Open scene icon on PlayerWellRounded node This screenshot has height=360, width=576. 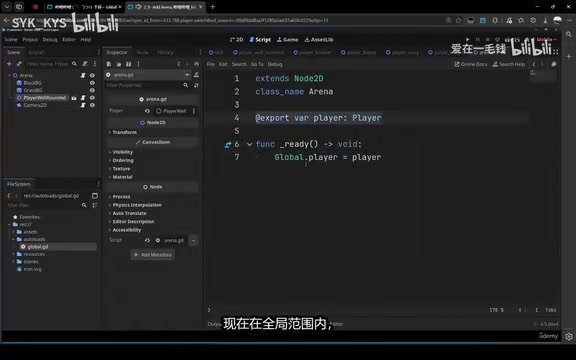pos(74,98)
